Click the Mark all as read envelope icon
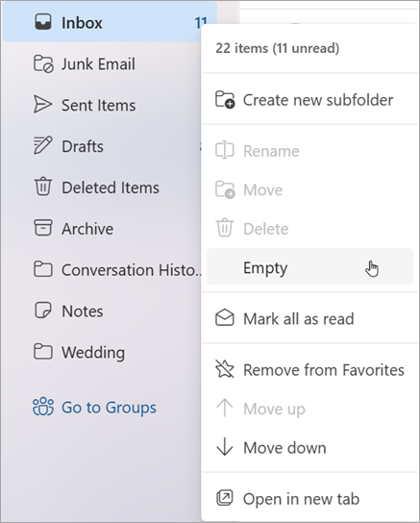The image size is (420, 523). pyautogui.click(x=225, y=318)
